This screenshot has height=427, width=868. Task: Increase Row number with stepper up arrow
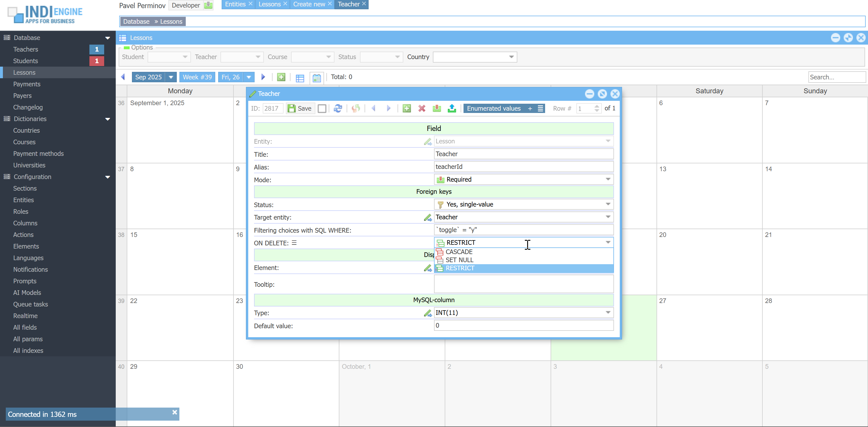pyautogui.click(x=596, y=106)
